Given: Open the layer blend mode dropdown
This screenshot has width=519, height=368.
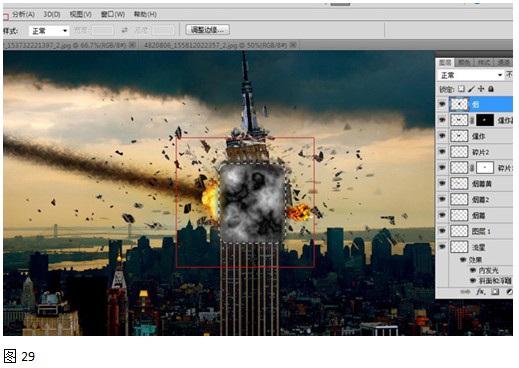Looking at the screenshot, I should click(470, 75).
